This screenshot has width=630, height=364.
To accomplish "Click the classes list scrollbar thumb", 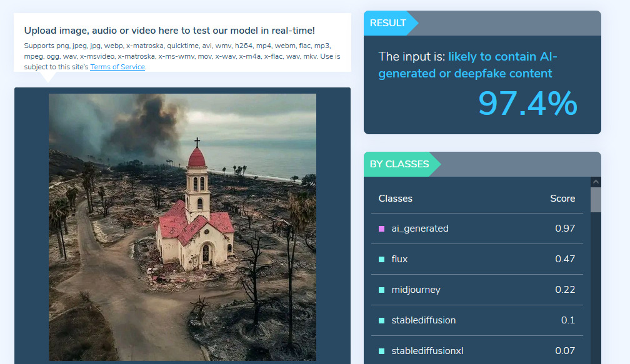I will [596, 199].
